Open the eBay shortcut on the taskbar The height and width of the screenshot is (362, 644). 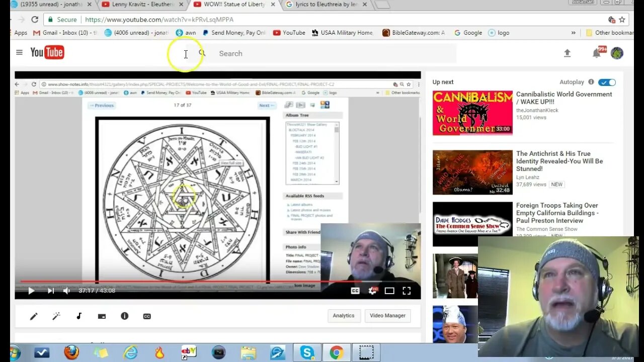(189, 352)
